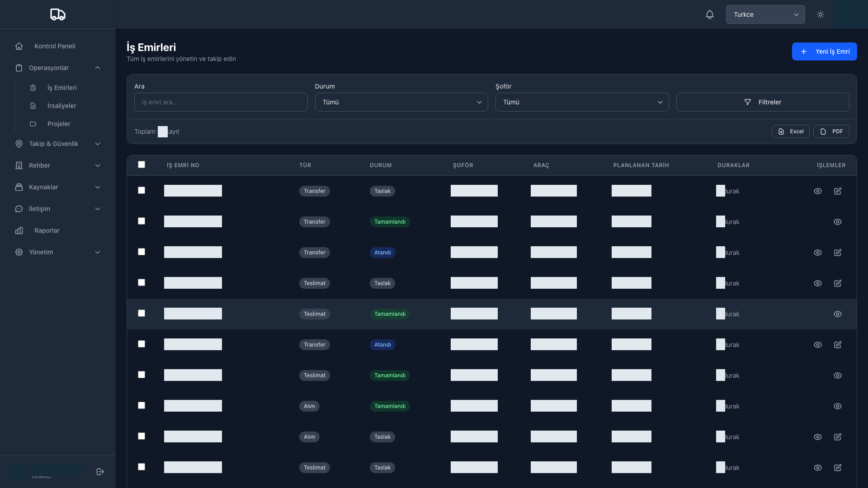868x488 pixels.
Task: Toggle the select-all checkbox in table header
Action: pos(142,164)
